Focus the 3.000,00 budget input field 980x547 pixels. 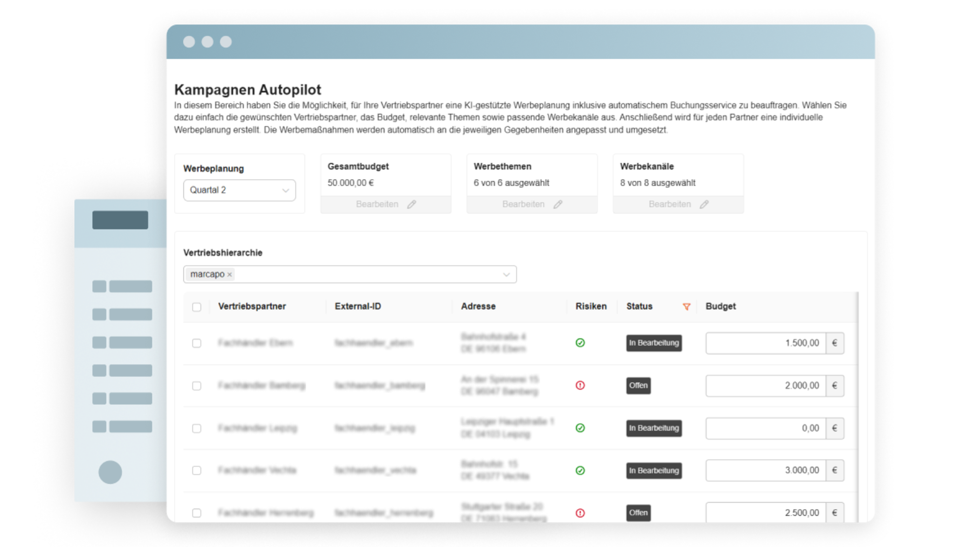(x=765, y=471)
